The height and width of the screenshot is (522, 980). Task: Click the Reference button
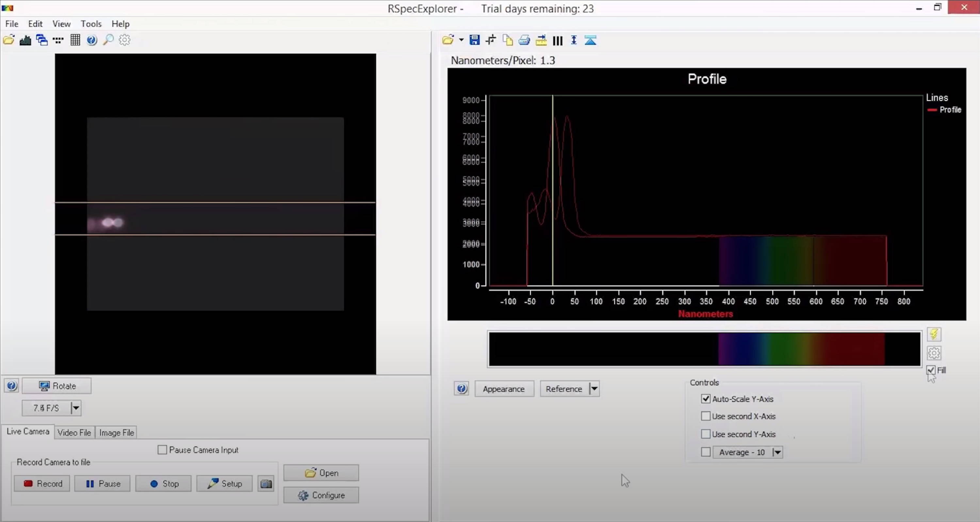coord(564,388)
